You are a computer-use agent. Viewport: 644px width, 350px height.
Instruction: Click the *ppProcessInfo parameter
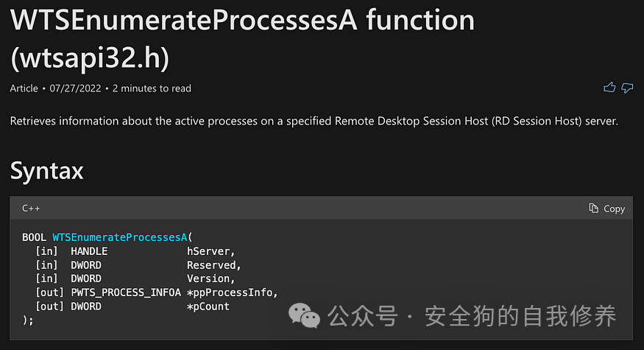click(x=232, y=293)
